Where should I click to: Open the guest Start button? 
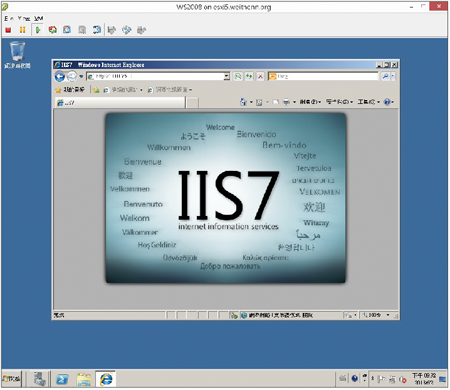11,379
